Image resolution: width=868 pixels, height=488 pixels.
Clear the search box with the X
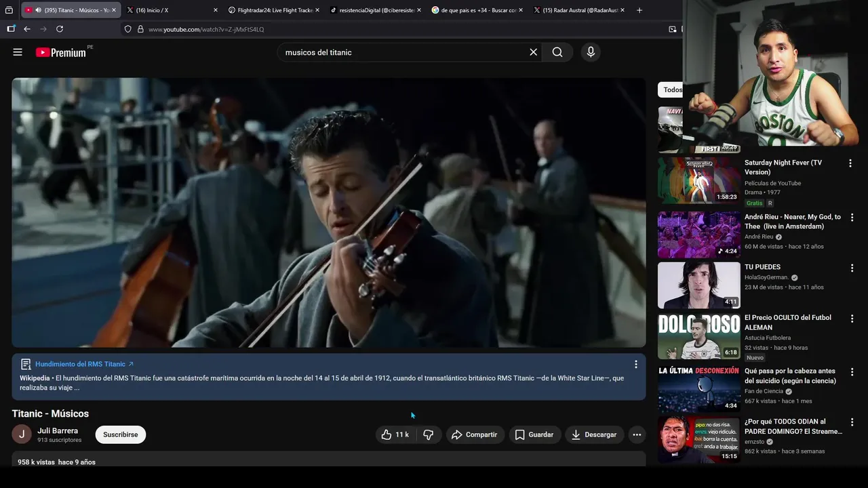click(x=533, y=52)
